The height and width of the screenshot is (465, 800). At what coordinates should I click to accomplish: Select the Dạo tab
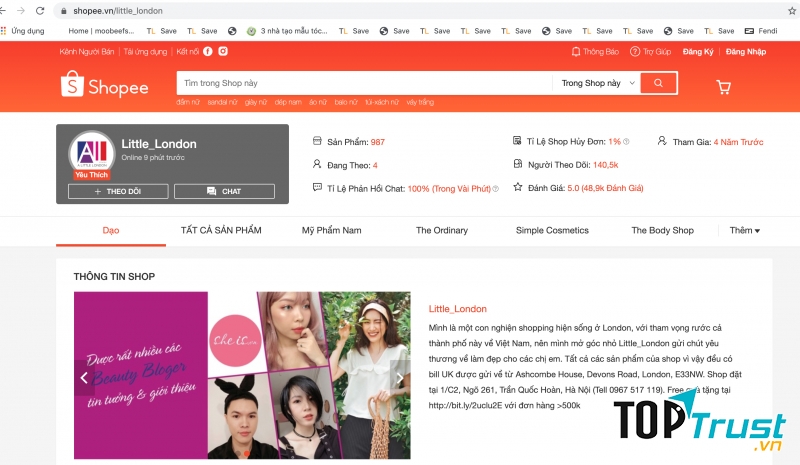111,230
